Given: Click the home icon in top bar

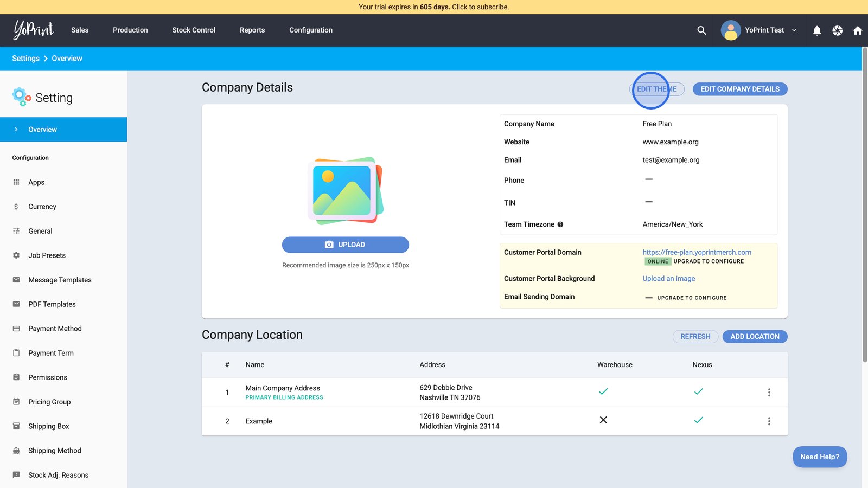Looking at the screenshot, I should coord(858,30).
